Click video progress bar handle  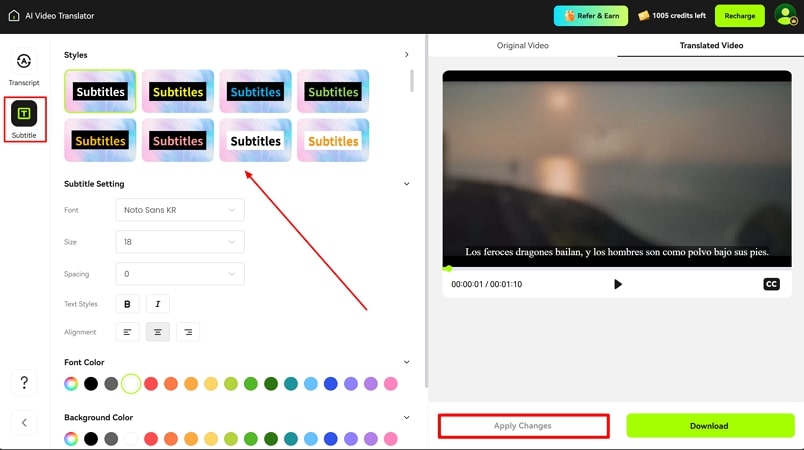pos(448,269)
